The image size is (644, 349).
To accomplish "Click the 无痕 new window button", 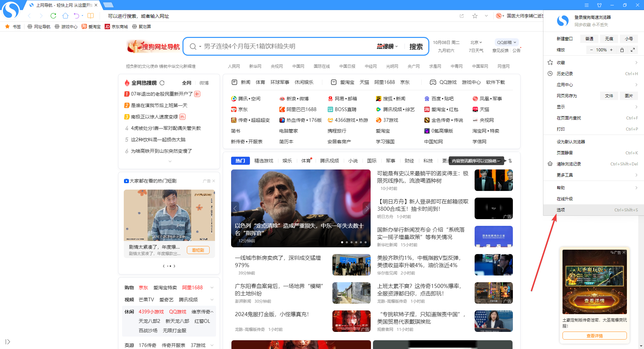I will pos(609,39).
